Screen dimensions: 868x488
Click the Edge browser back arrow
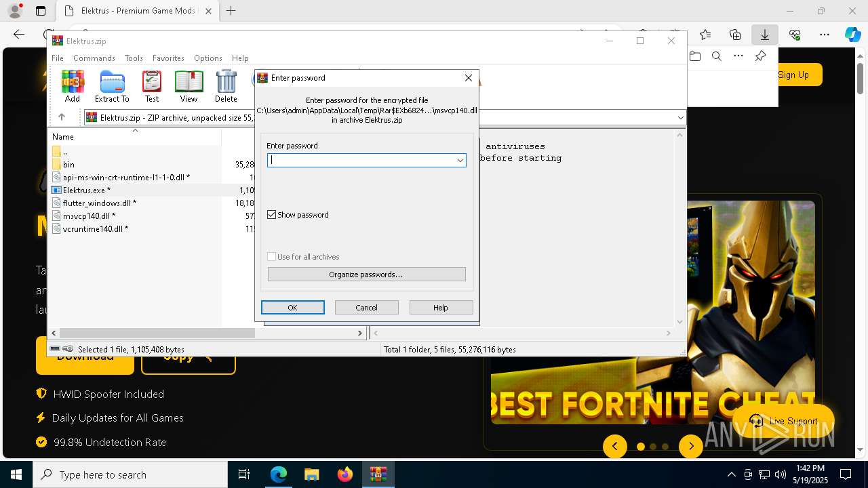tap(19, 35)
